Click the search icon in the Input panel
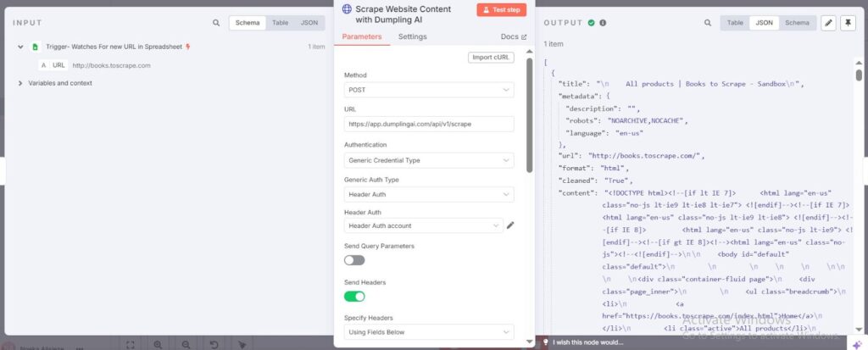 (x=216, y=23)
